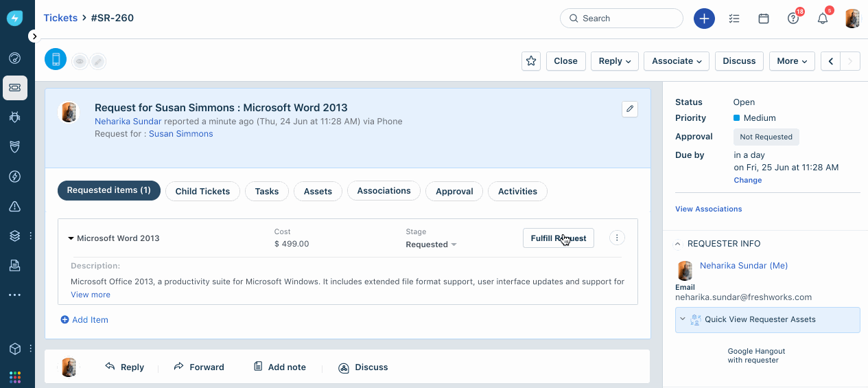The height and width of the screenshot is (388, 868).
Task: Open the Alerts triangle icon in sidebar
Action: coord(15,206)
